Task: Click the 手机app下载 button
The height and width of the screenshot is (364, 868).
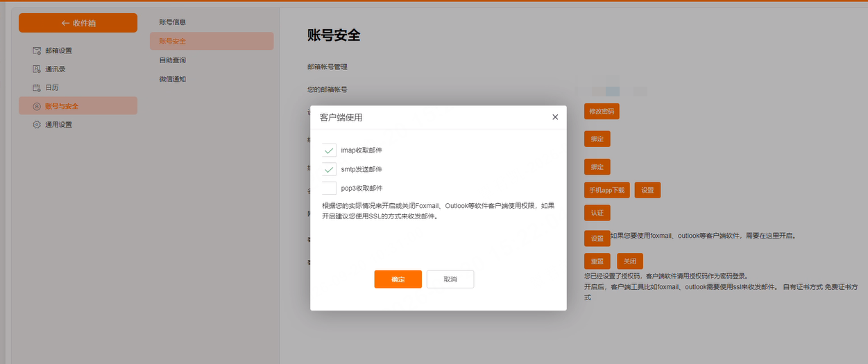Action: [607, 190]
